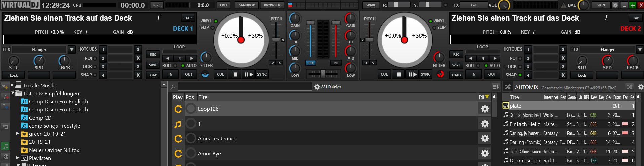The image size is (644, 166).
Task: Enable the right PFL headphone cue
Action: 336,63
